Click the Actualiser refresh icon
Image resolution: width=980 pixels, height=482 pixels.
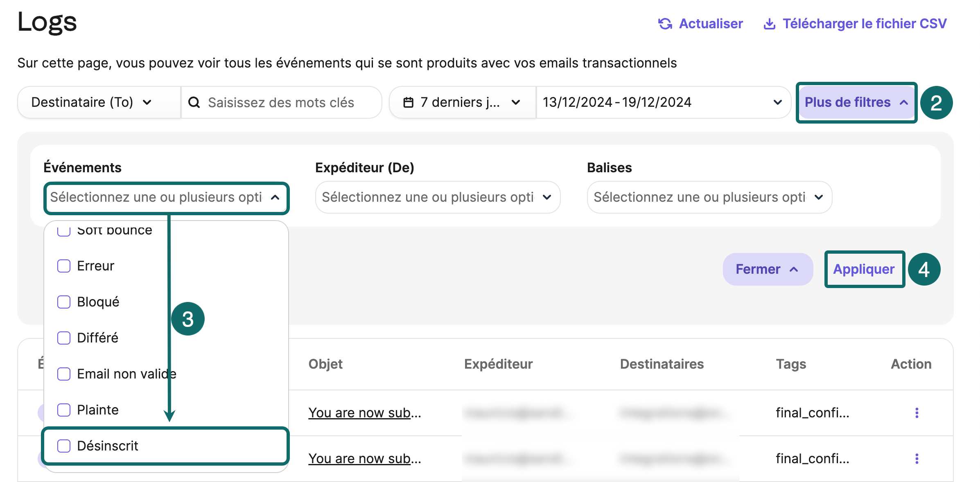(665, 24)
